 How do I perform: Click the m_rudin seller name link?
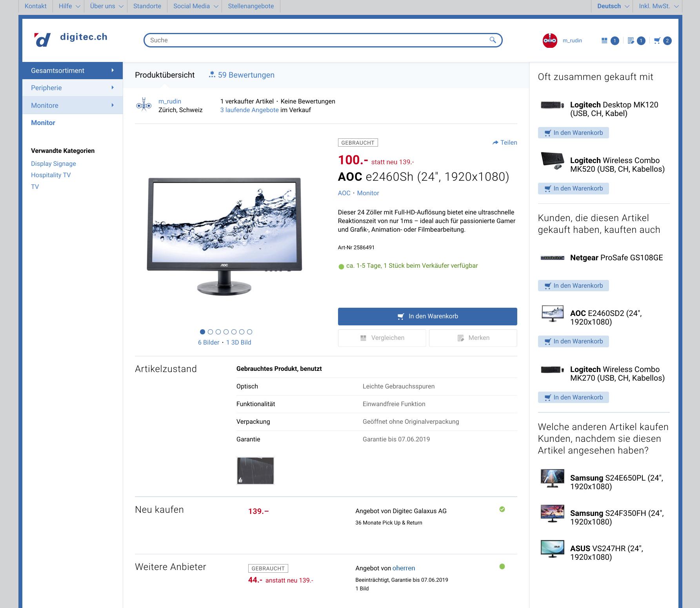tap(170, 101)
